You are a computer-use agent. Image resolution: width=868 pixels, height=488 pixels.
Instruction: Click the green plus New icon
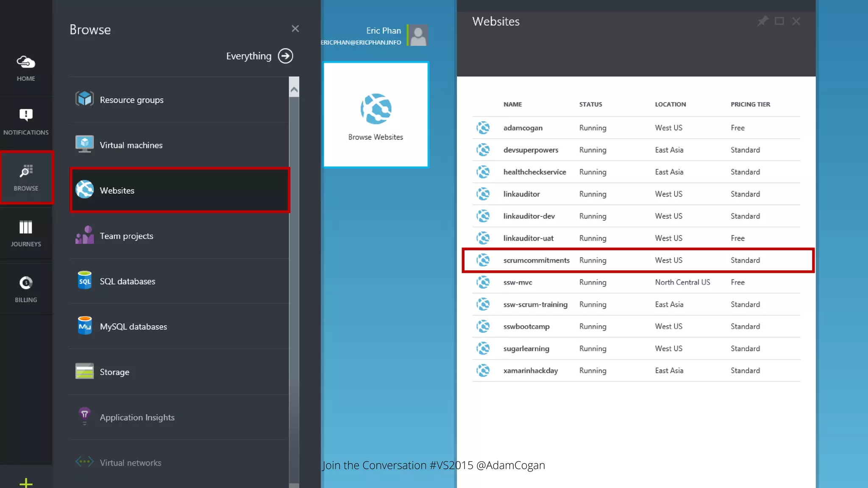26,482
